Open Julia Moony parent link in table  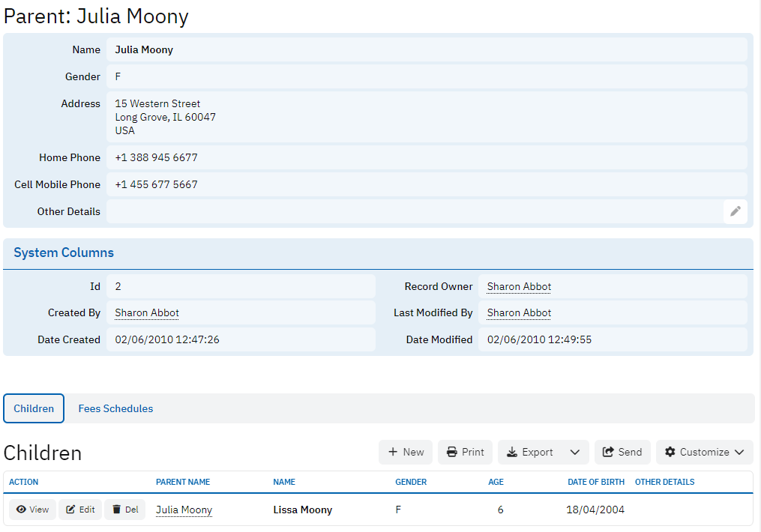tap(184, 510)
